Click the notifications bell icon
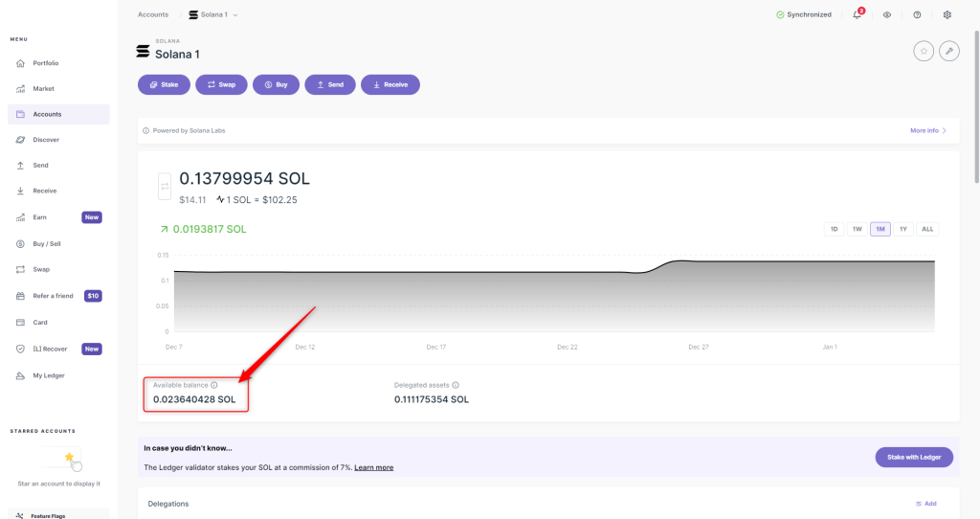 (x=857, y=15)
